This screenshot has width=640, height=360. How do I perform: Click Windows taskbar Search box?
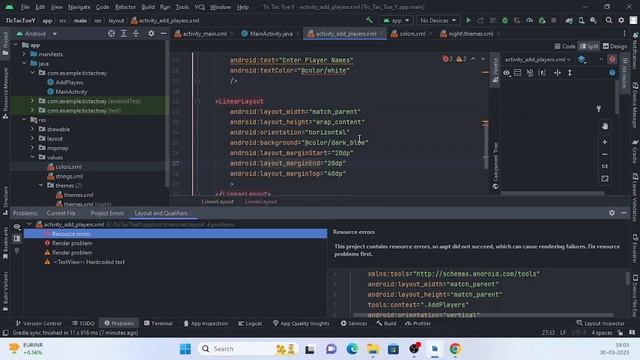pyautogui.click(x=247, y=349)
